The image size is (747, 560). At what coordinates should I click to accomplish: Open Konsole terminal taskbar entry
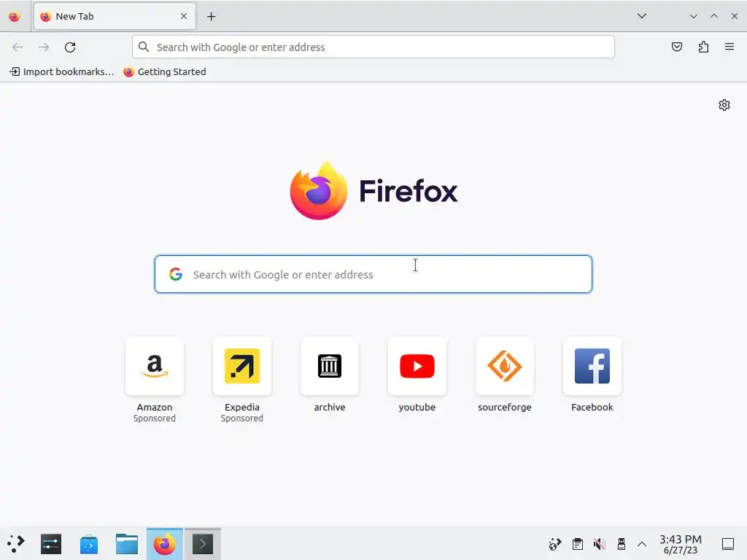(203, 544)
